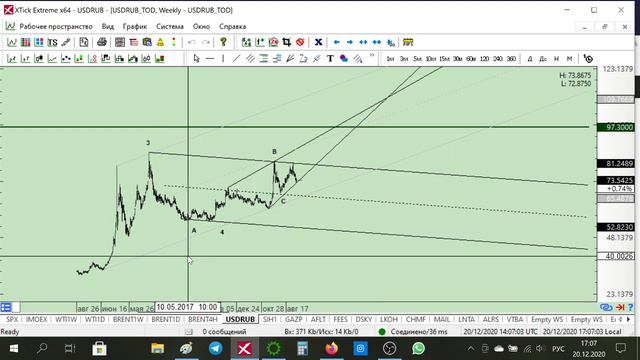Select the diagonal trend line tool

pos(236,59)
